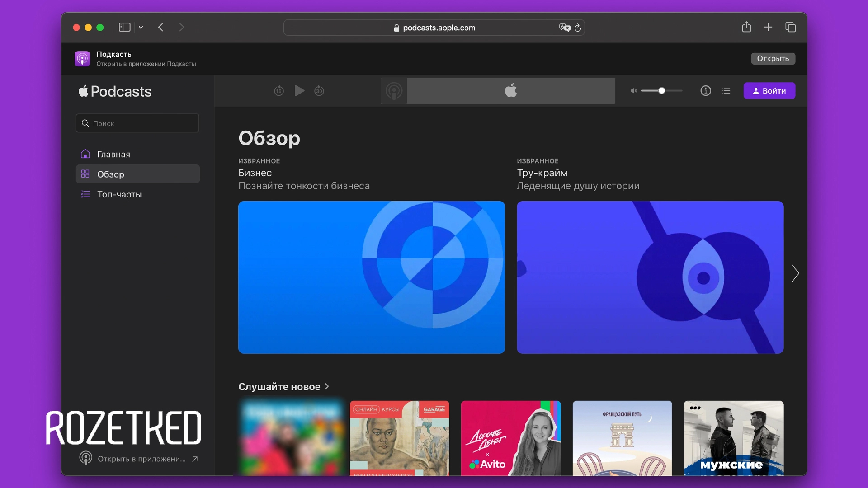This screenshot has height=488, width=868.
Task: Toggle the Safari sidebar button
Action: click(x=124, y=28)
